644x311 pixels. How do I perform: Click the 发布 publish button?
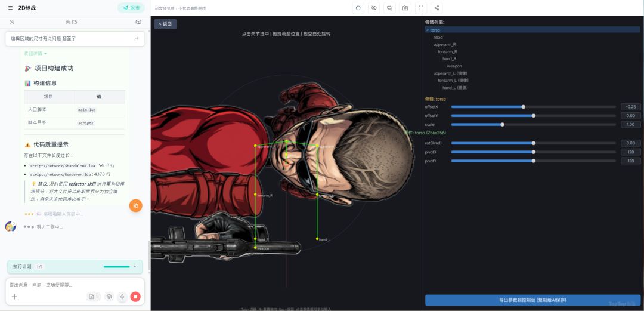point(131,8)
